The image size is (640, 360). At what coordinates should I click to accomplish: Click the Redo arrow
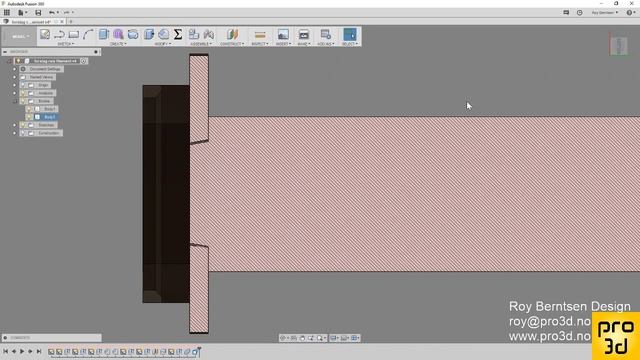pyautogui.click(x=68, y=13)
